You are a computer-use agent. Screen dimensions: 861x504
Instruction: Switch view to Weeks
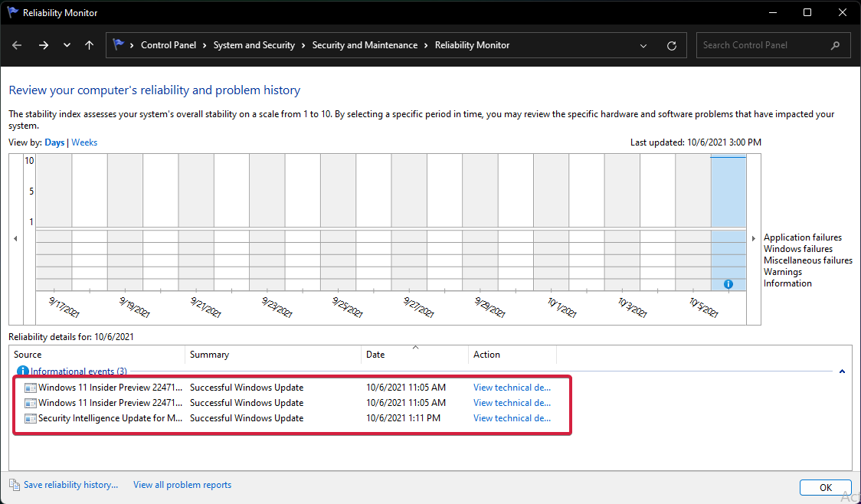coord(84,142)
